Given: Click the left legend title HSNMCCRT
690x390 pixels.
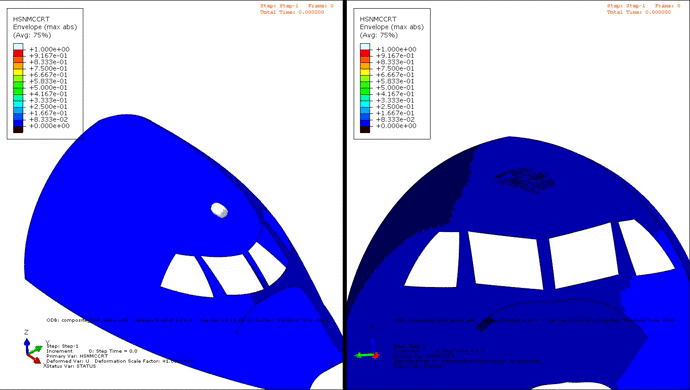Looking at the screenshot, I should tap(31, 19).
